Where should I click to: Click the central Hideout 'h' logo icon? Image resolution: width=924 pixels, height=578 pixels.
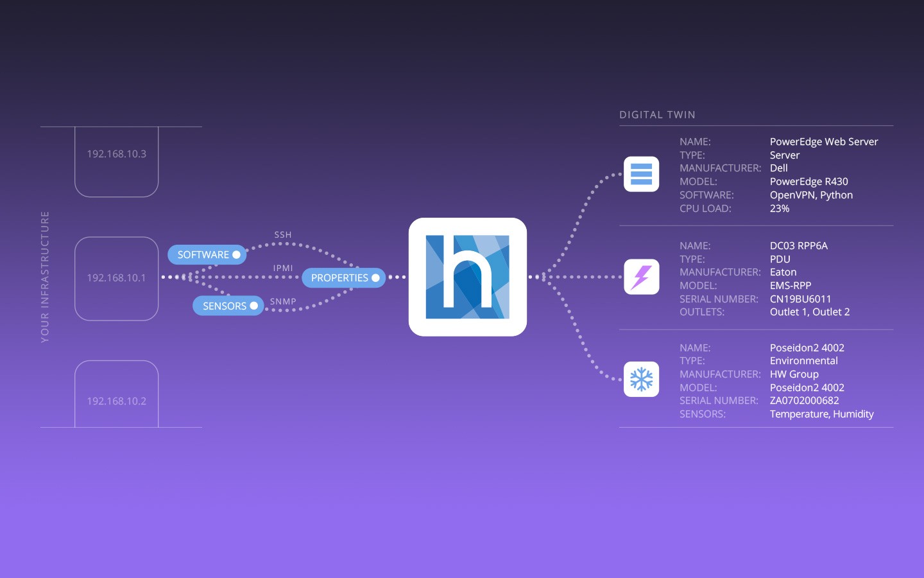point(468,277)
